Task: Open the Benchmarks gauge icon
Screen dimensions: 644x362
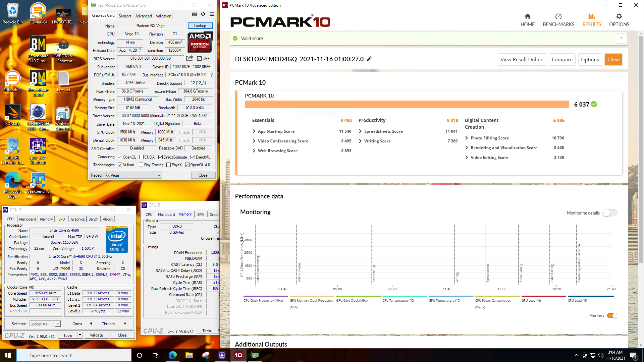Action: 558,16
